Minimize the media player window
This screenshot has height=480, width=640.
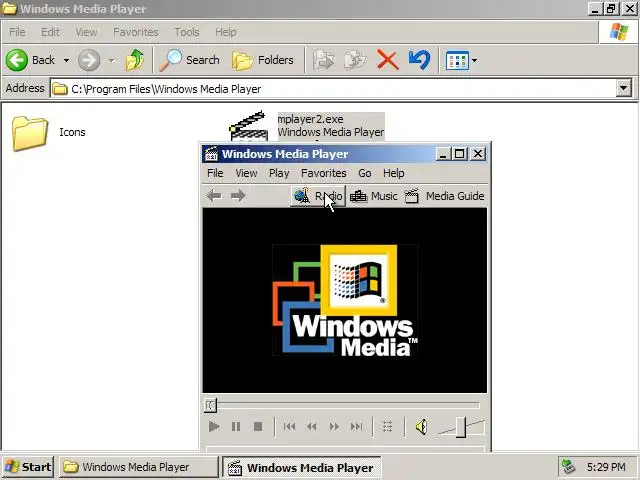point(443,154)
